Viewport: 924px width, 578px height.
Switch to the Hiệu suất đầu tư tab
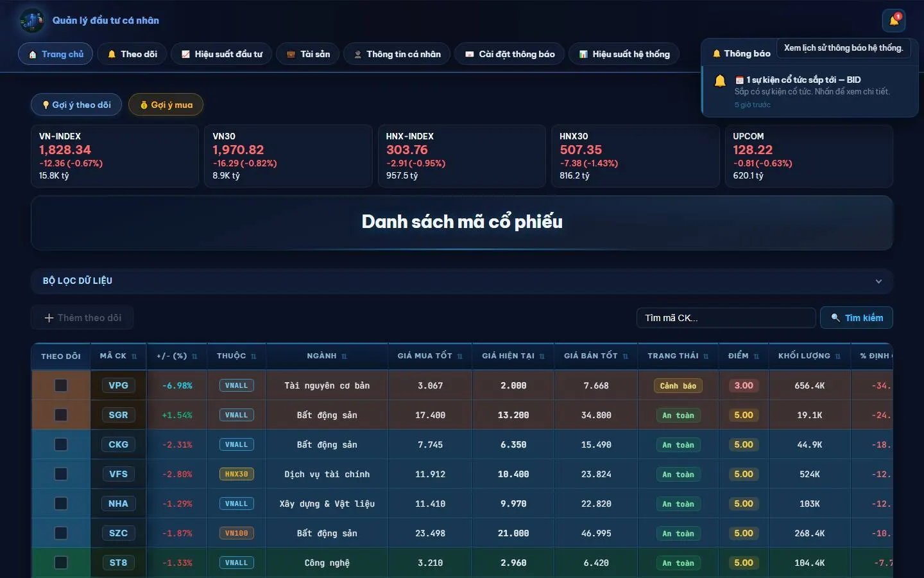click(x=221, y=54)
